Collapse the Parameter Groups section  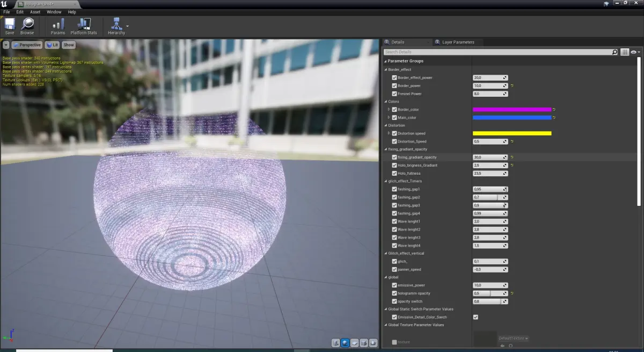pyautogui.click(x=385, y=61)
